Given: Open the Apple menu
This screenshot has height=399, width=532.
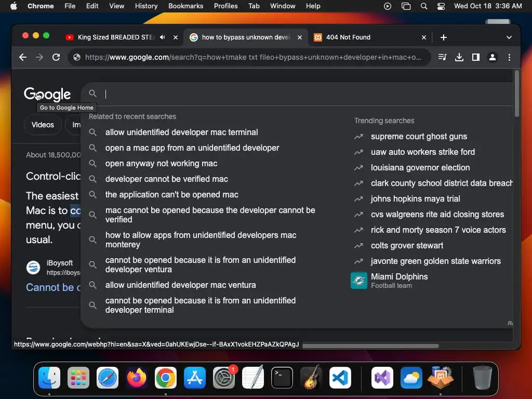Looking at the screenshot, I should point(14,6).
